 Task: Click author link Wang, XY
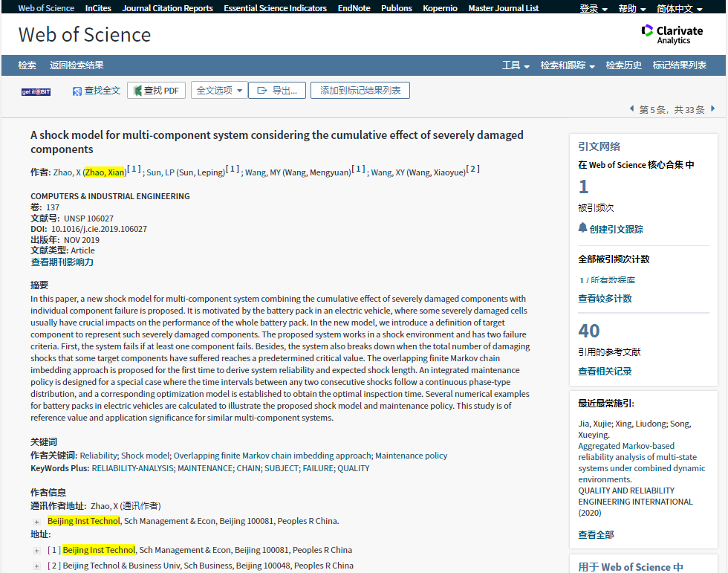[x=388, y=172]
